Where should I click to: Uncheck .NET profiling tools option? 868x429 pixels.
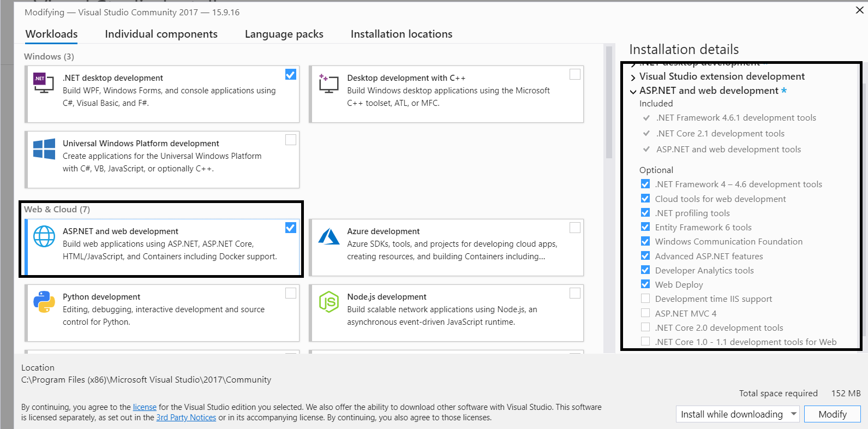(645, 213)
